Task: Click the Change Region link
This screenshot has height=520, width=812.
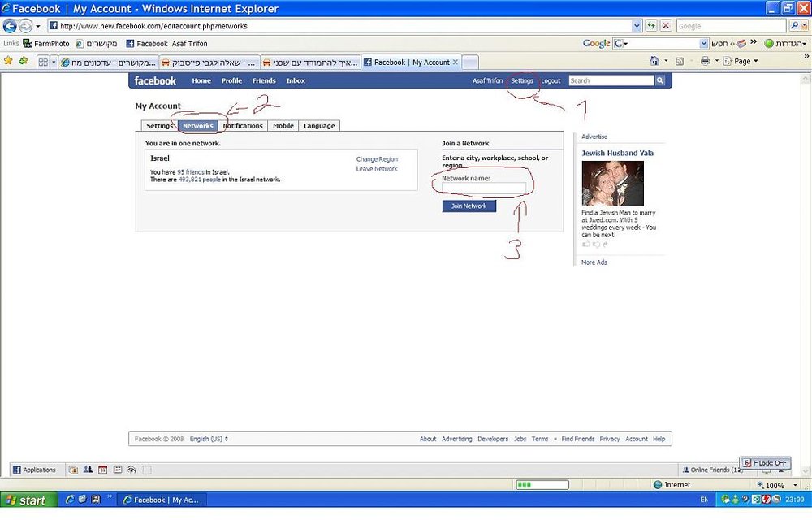Action: tap(377, 159)
